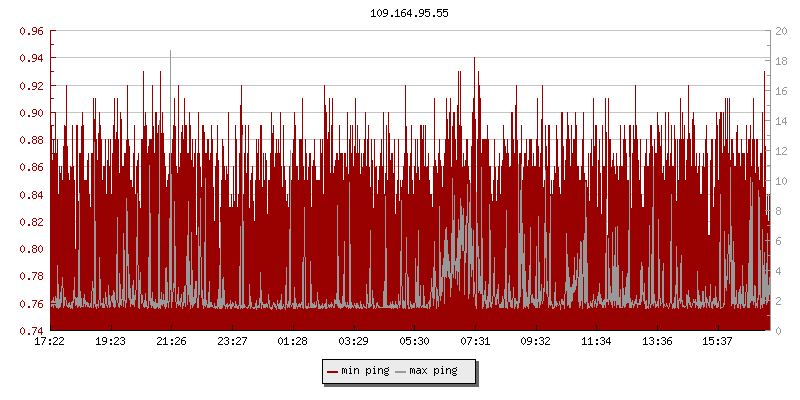Click the 17:22 time label on x-axis
The width and height of the screenshot is (800, 400).
(x=50, y=341)
